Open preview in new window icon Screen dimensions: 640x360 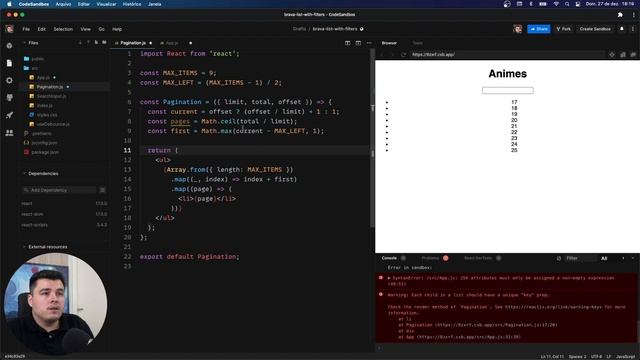pyautogui.click(x=623, y=54)
